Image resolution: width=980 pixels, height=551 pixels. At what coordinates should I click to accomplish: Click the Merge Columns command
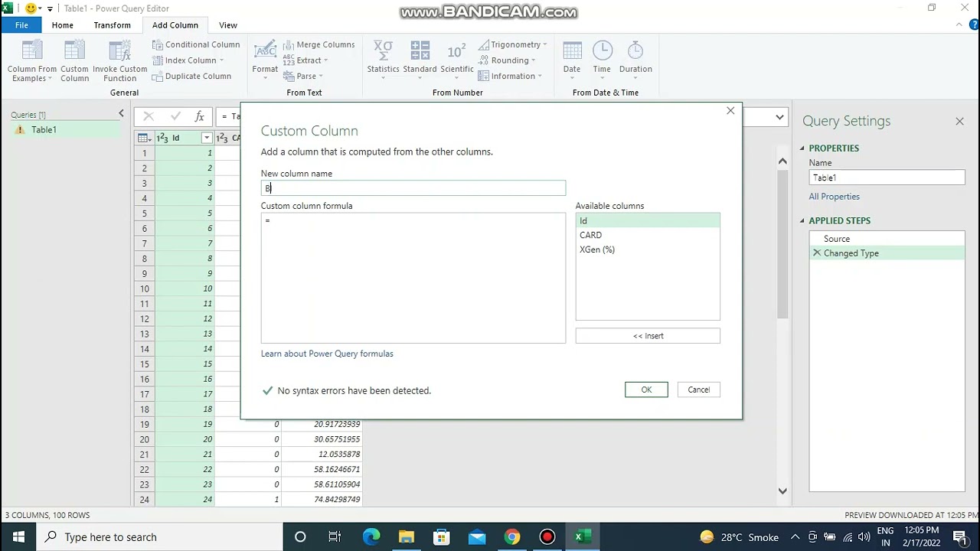[318, 44]
